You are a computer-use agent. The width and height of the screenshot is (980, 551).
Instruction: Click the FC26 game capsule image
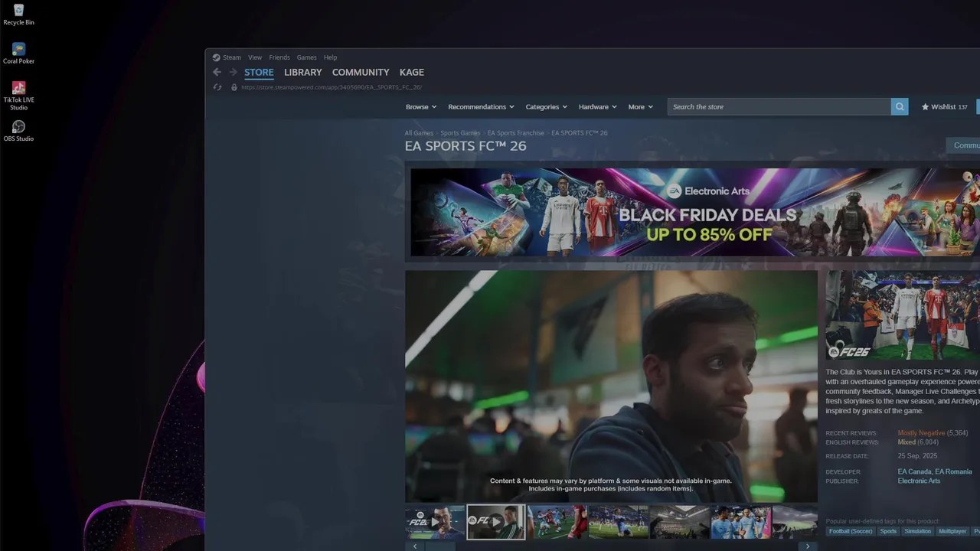click(x=903, y=315)
